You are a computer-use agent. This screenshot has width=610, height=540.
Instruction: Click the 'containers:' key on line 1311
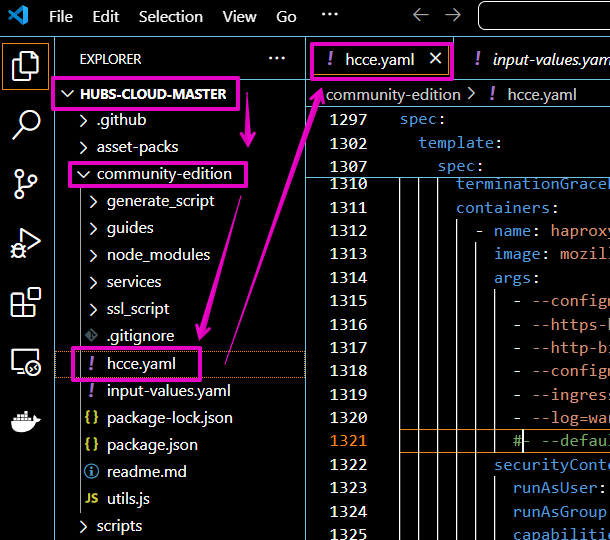507,208
